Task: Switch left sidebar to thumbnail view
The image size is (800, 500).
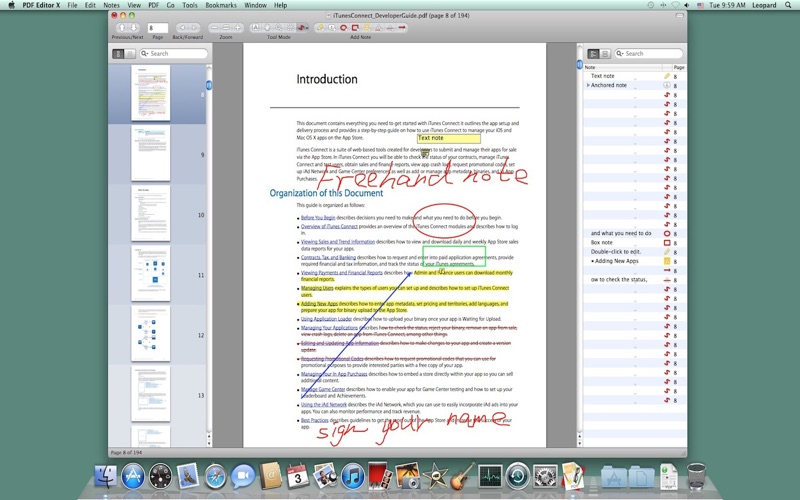Action: pyautogui.click(x=118, y=53)
